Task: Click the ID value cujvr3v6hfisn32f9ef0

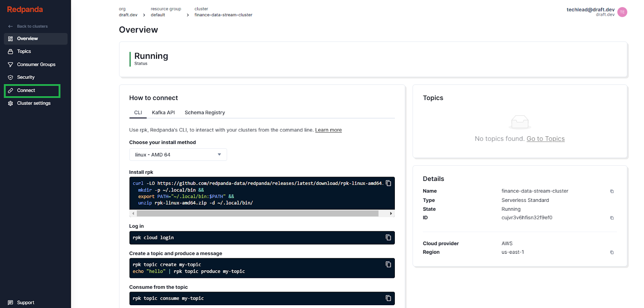Action: pyautogui.click(x=527, y=218)
